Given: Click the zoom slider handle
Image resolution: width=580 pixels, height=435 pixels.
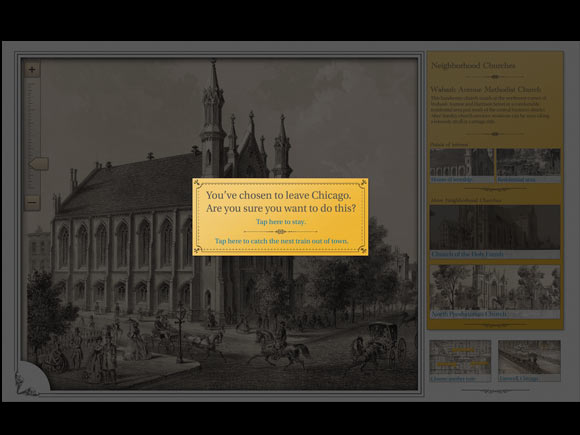Looking at the screenshot, I should (x=38, y=163).
